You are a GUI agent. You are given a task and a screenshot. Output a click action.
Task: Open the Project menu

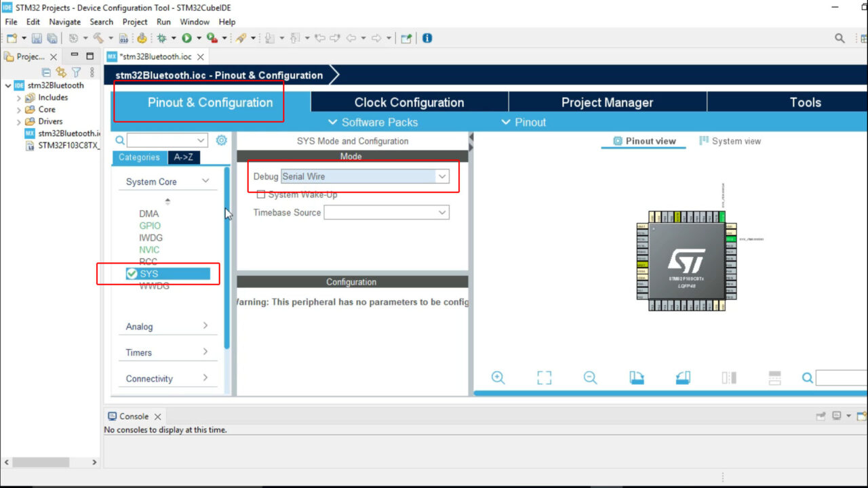coord(135,22)
